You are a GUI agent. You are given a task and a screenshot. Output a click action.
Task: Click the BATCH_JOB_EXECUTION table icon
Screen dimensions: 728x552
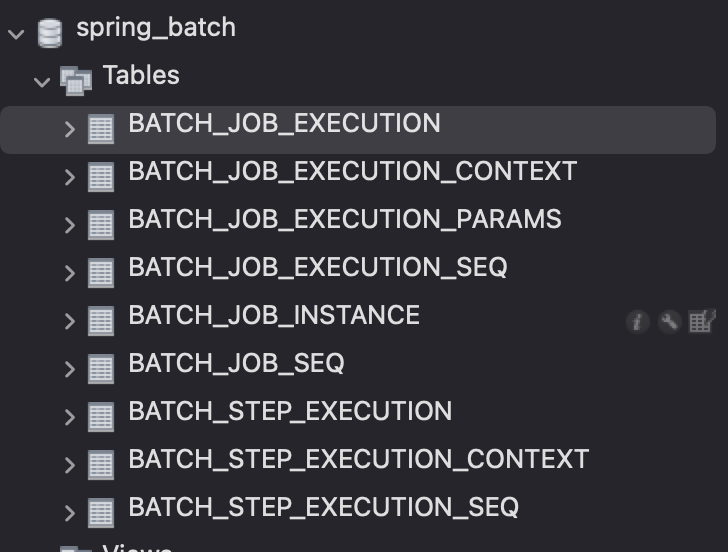[x=101, y=129]
